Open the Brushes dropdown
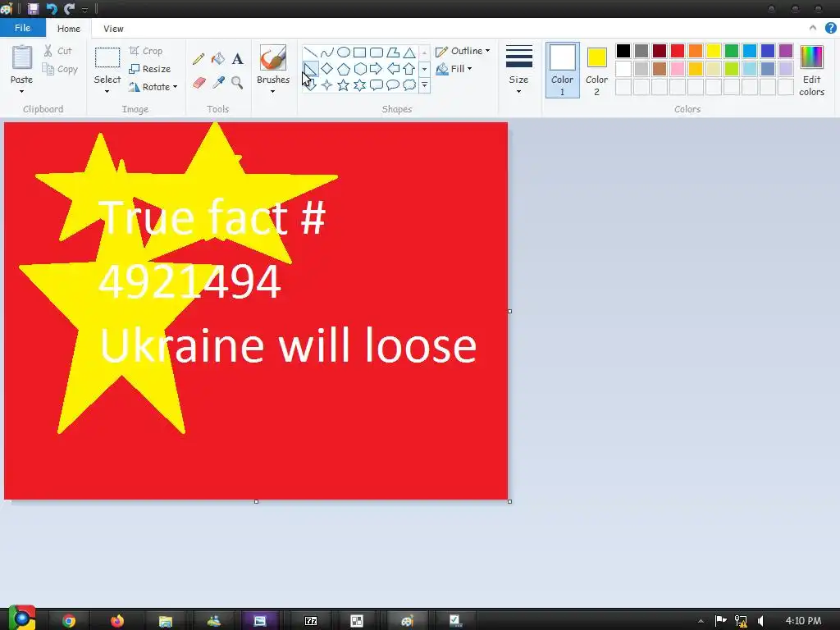The height and width of the screenshot is (630, 840). coord(272,92)
